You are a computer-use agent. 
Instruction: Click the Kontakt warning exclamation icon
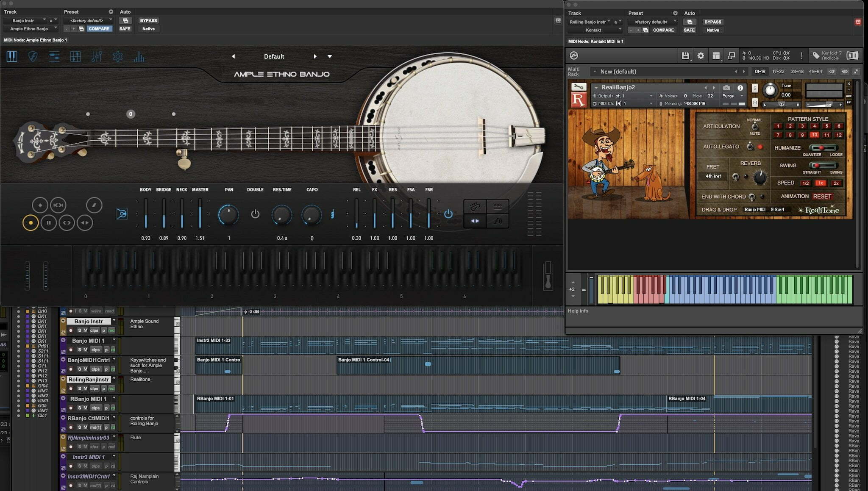[x=801, y=55]
